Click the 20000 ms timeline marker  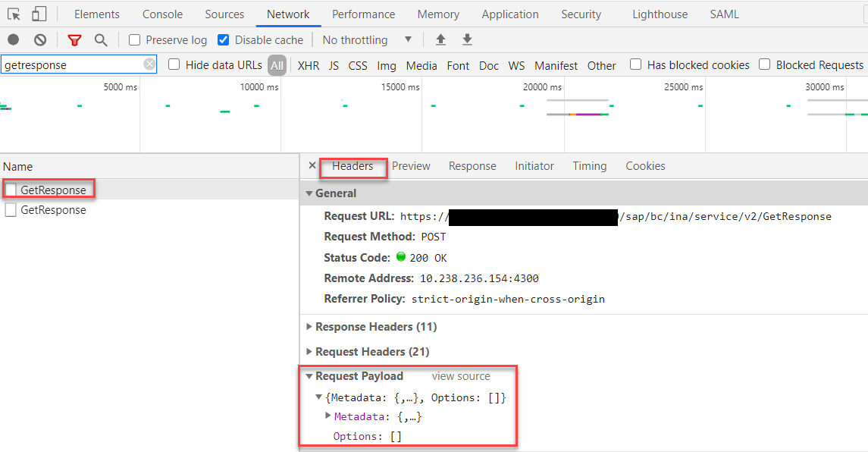(x=542, y=87)
